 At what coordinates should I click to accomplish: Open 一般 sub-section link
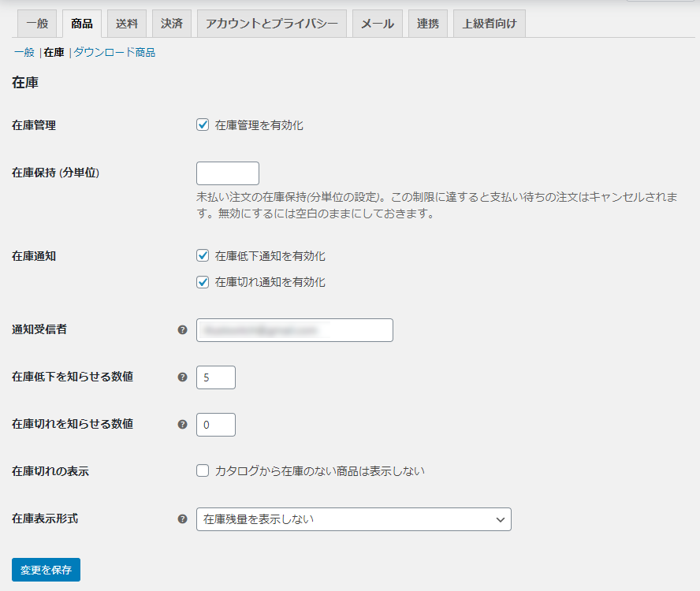pyautogui.click(x=24, y=52)
